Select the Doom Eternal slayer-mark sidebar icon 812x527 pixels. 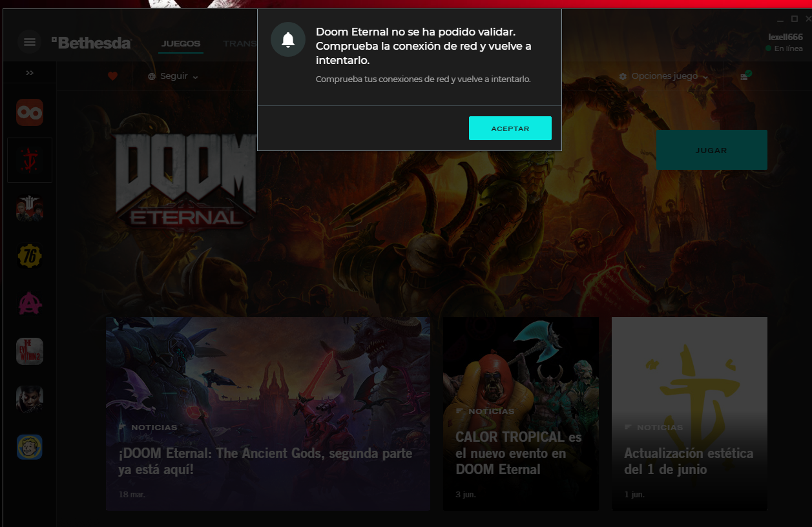[x=30, y=160]
